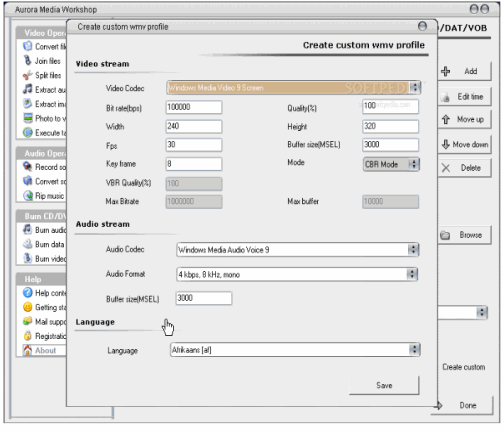Click the plus icon on Add button

446,71
